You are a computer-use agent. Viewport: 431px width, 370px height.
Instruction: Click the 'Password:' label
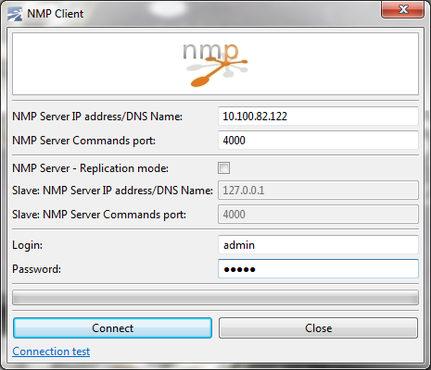click(x=37, y=269)
